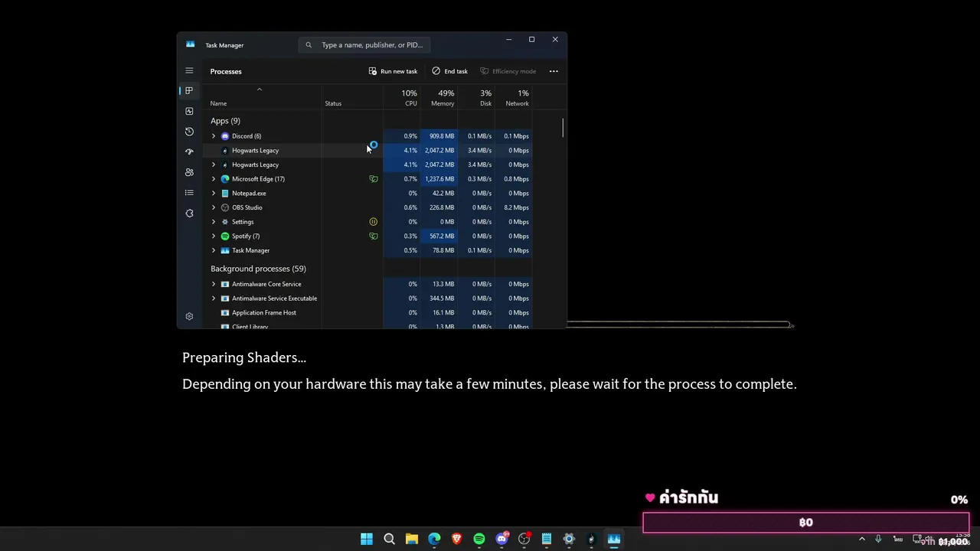Expand the Hogwarts Legacy group chevron

214,165
